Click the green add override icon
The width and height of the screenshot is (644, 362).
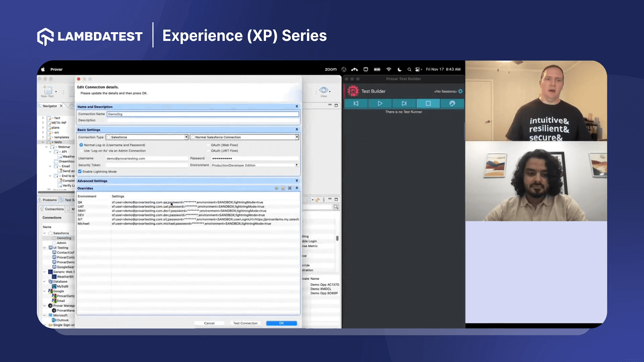[277, 188]
